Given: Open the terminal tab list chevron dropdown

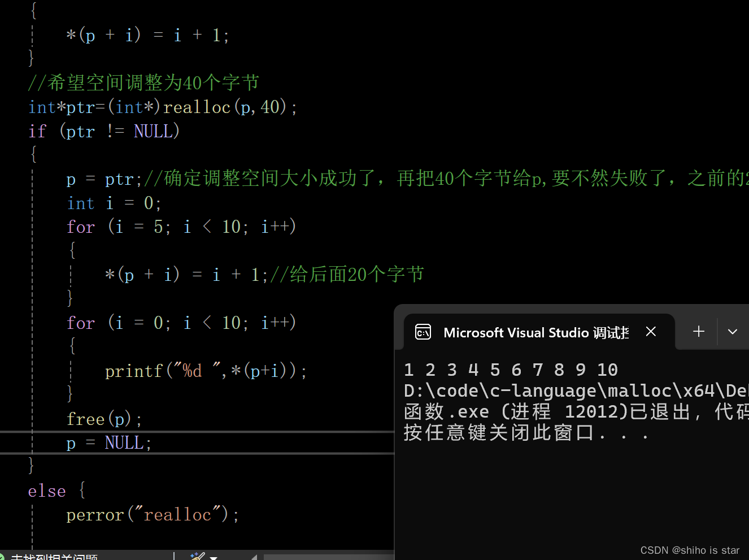Looking at the screenshot, I should [x=733, y=332].
